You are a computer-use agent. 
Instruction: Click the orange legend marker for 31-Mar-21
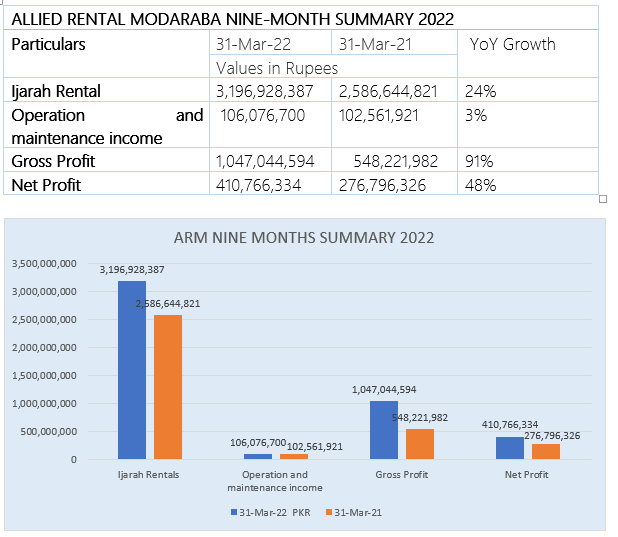pos(326,512)
